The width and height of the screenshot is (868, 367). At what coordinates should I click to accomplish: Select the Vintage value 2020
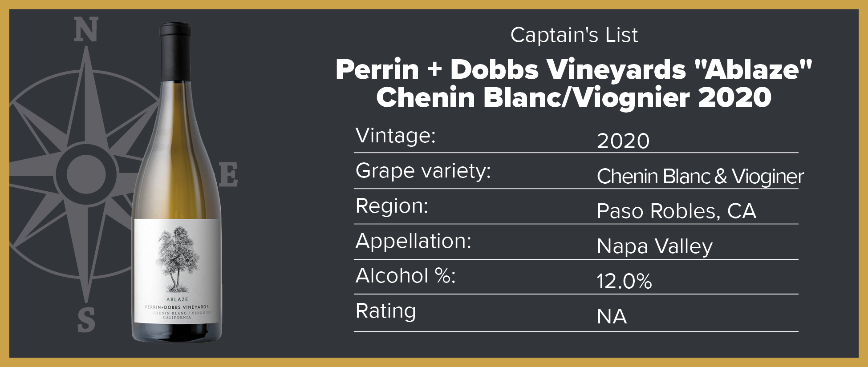623,141
